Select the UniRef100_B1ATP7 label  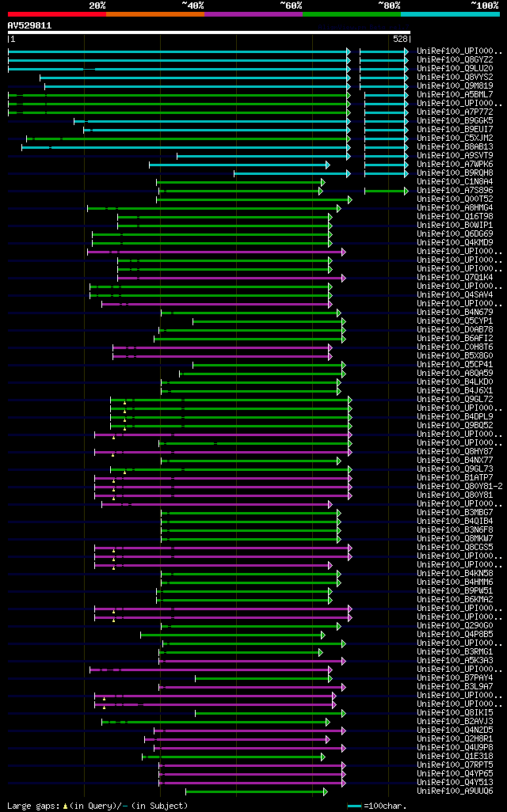pyautogui.click(x=456, y=477)
